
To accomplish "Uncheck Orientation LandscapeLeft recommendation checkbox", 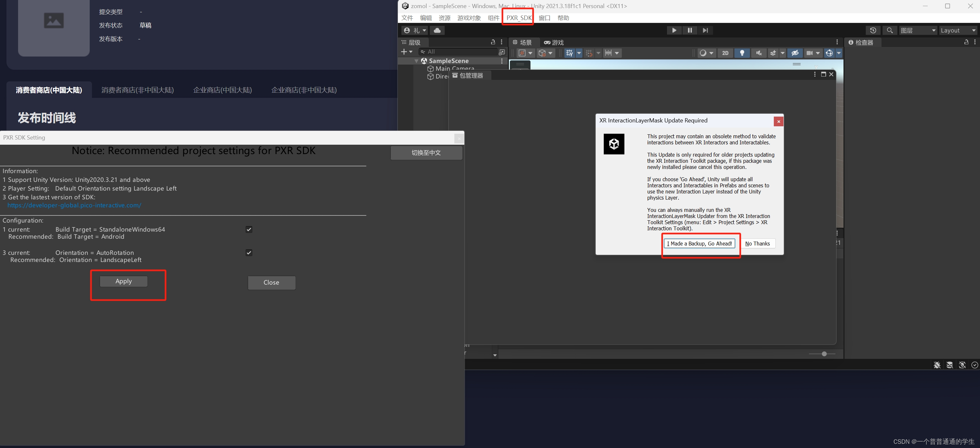I will click(249, 253).
